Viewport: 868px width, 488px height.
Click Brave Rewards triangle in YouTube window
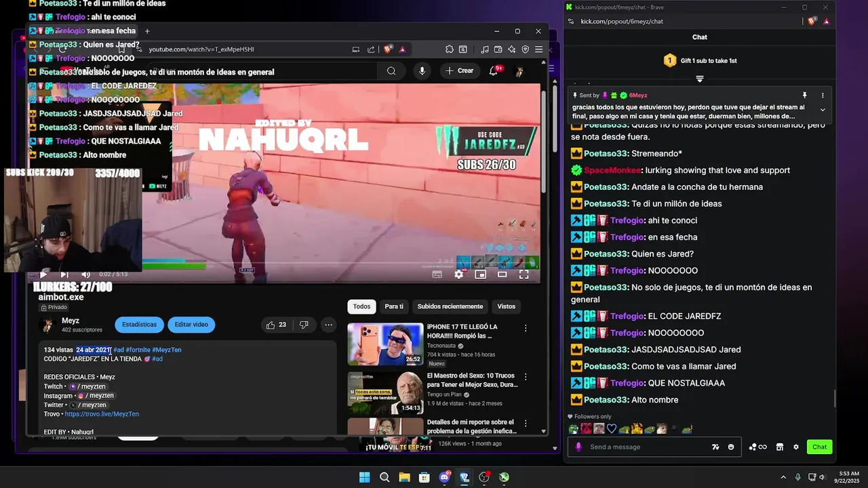[402, 49]
